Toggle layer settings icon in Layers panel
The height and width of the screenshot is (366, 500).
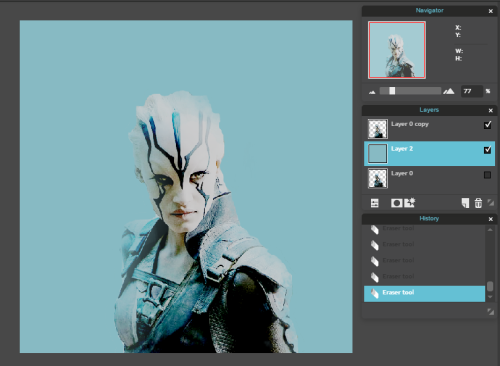[375, 203]
